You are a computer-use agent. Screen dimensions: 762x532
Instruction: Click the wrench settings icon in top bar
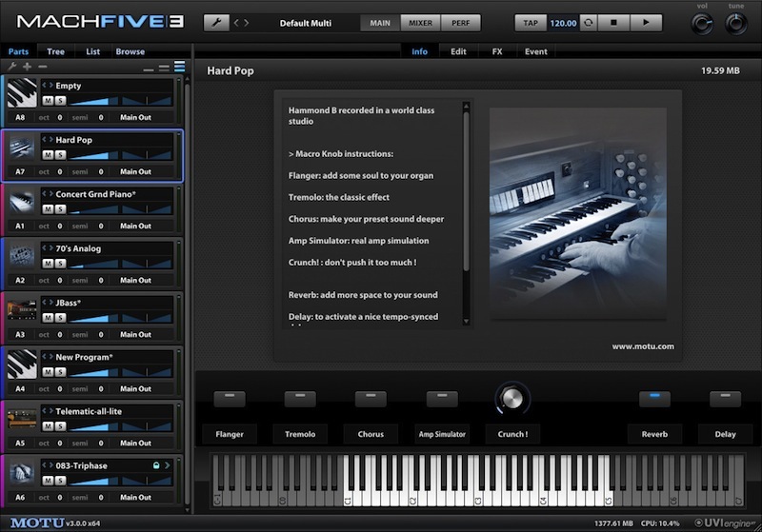click(216, 23)
